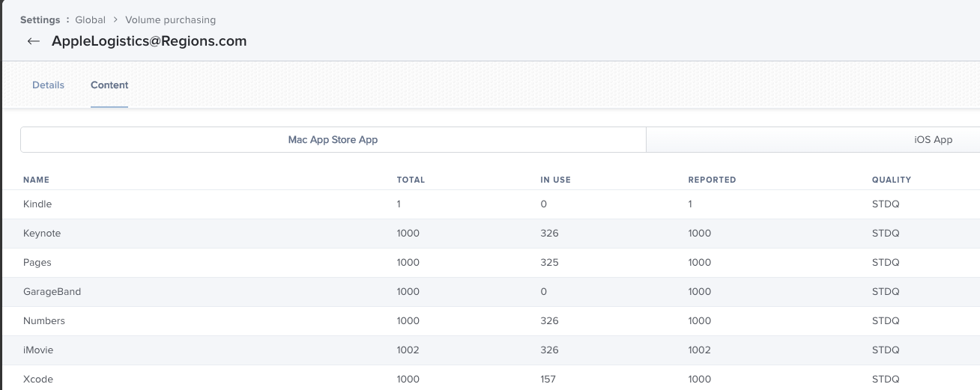Sort by IN USE column header
980x390 pixels.
(555, 180)
